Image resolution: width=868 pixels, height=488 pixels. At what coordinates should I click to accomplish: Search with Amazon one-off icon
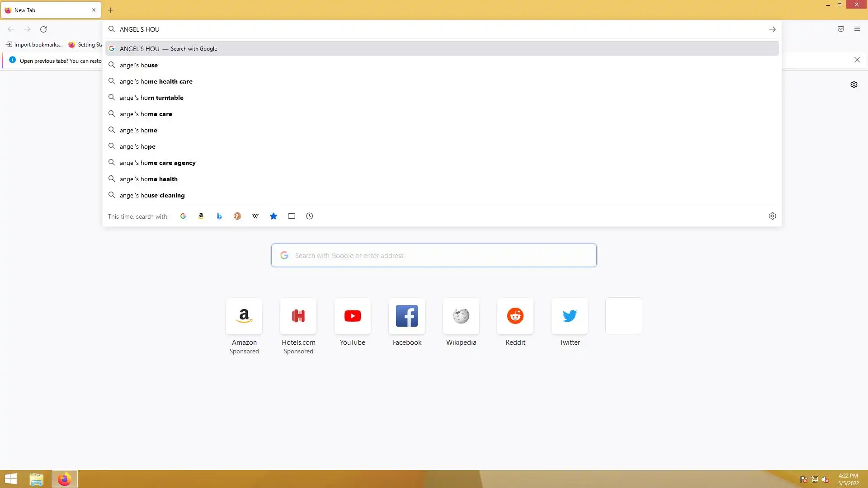pyautogui.click(x=201, y=216)
